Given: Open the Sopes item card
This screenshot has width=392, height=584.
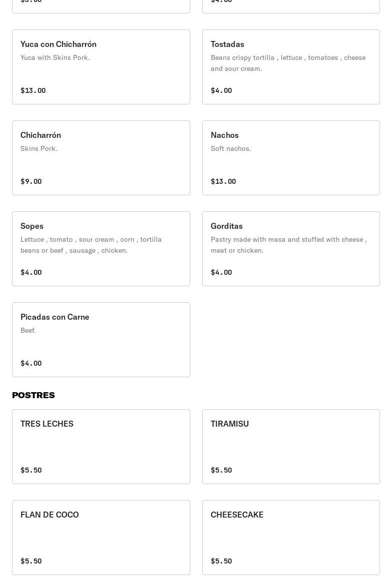Looking at the screenshot, I should [x=101, y=249].
